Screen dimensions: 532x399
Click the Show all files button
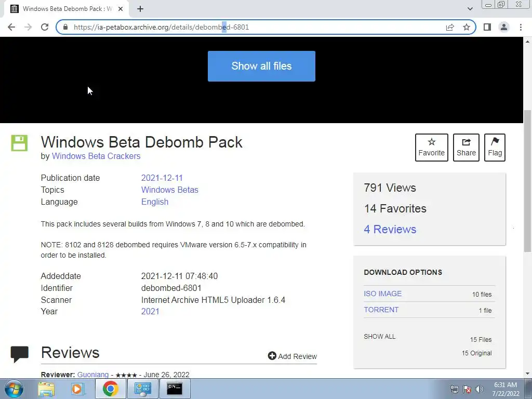[261, 66]
